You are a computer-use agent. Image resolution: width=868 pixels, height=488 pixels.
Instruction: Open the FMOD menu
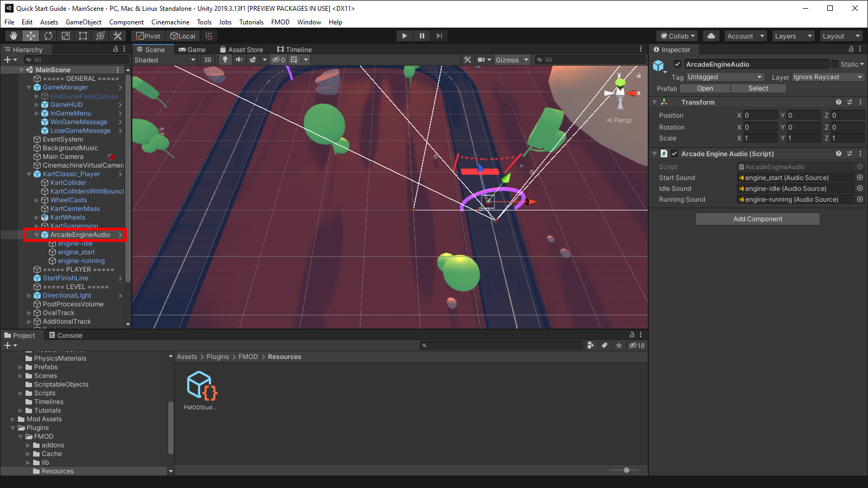click(x=280, y=22)
